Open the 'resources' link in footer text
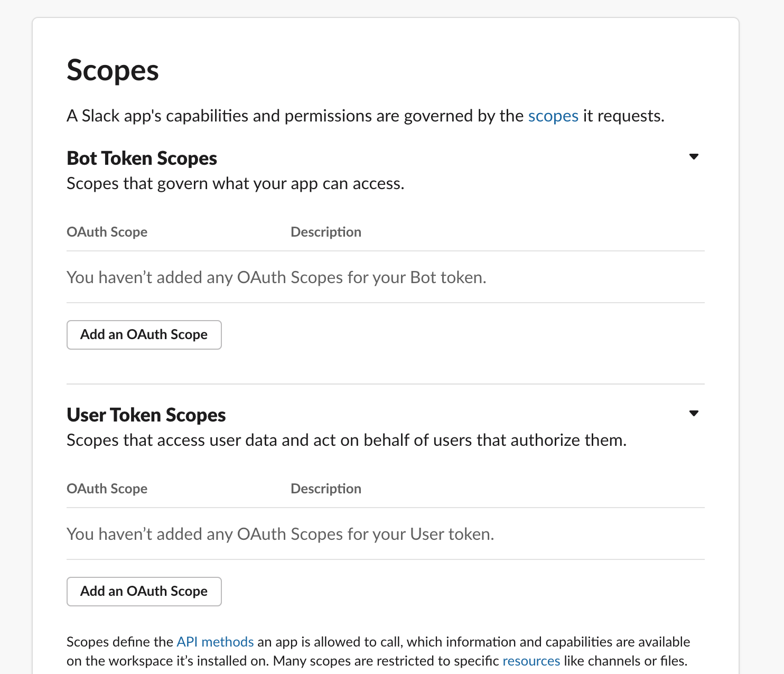This screenshot has width=784, height=674. 531,661
